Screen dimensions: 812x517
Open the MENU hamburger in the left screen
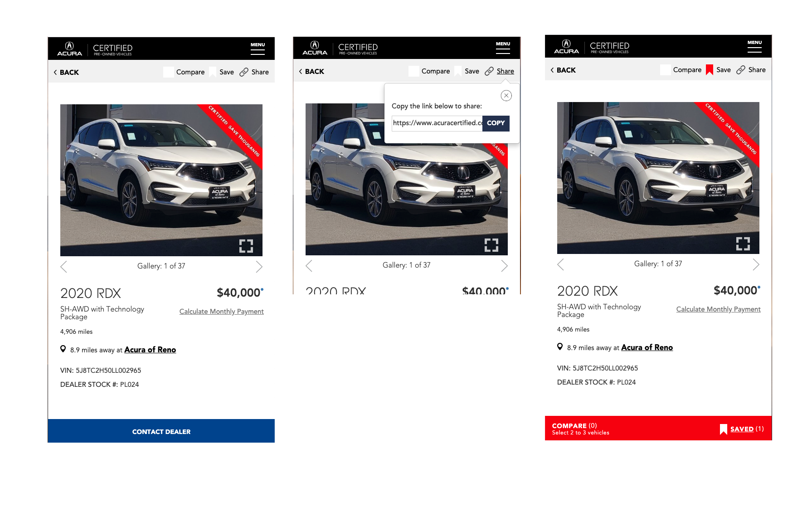(258, 49)
